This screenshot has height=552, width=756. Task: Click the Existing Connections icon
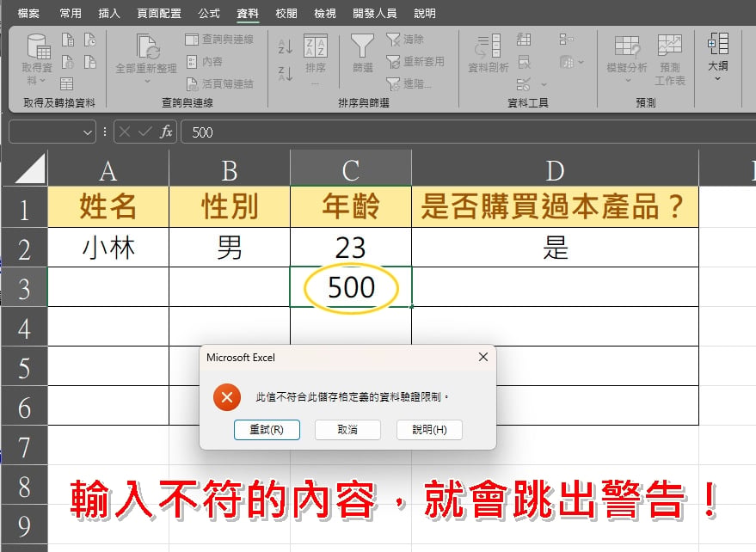click(90, 62)
